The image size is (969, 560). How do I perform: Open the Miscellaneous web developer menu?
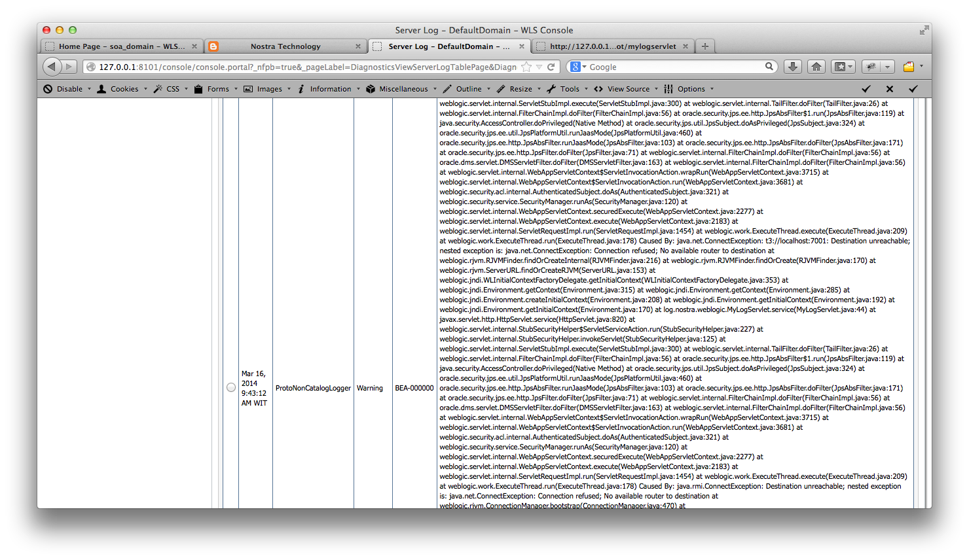[401, 89]
